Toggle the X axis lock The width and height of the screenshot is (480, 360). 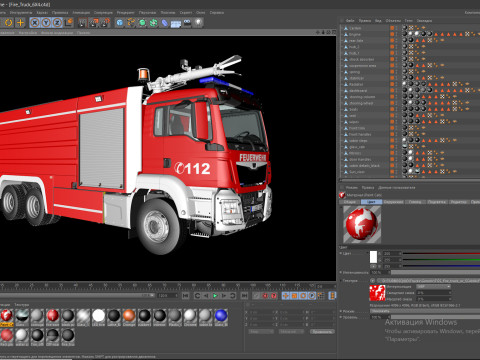tap(35, 23)
